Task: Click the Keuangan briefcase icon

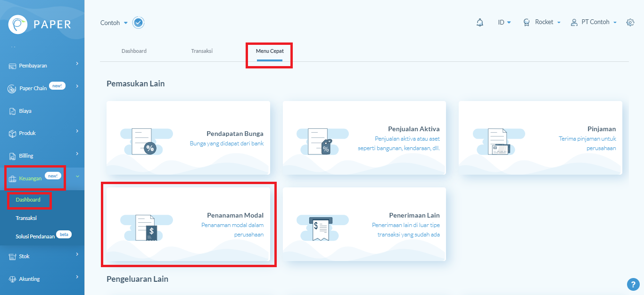Action: tap(13, 178)
